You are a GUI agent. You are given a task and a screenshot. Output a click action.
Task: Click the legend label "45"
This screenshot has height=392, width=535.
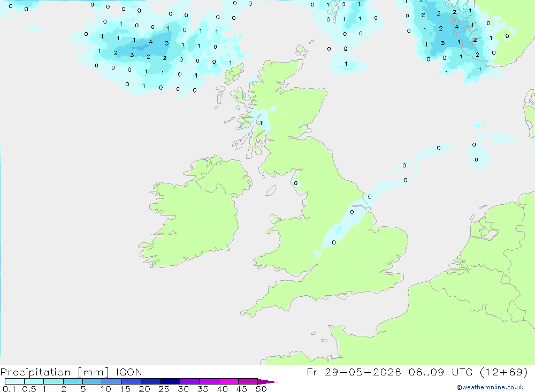pyautogui.click(x=242, y=389)
